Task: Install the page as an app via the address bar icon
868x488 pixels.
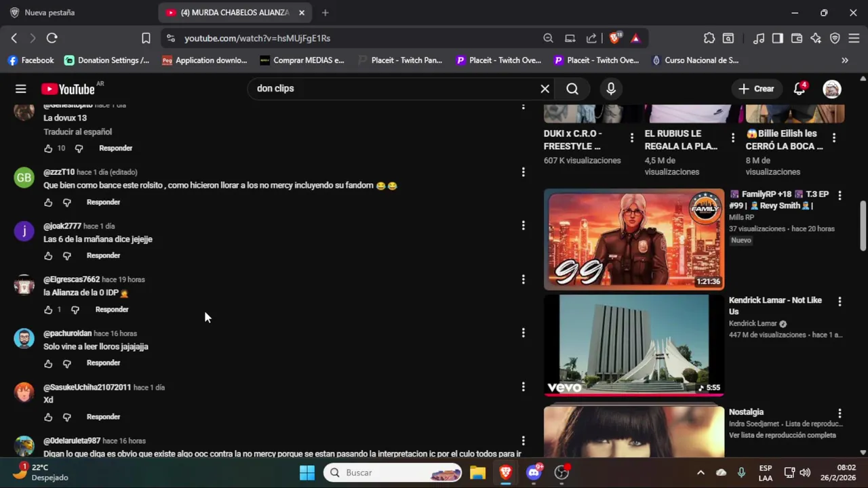Action: [x=570, y=38]
